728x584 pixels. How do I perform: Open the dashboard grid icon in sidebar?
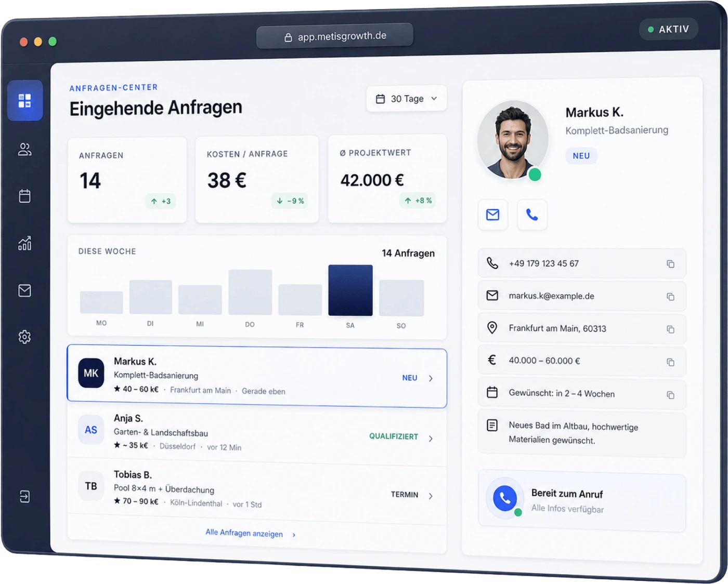(x=25, y=100)
